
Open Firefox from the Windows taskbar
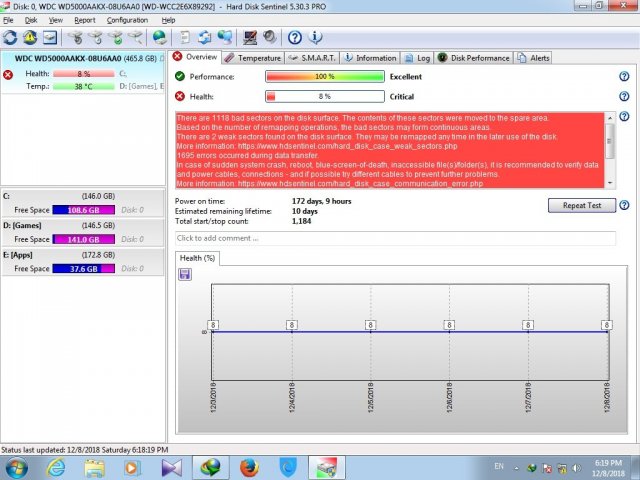(x=249, y=467)
